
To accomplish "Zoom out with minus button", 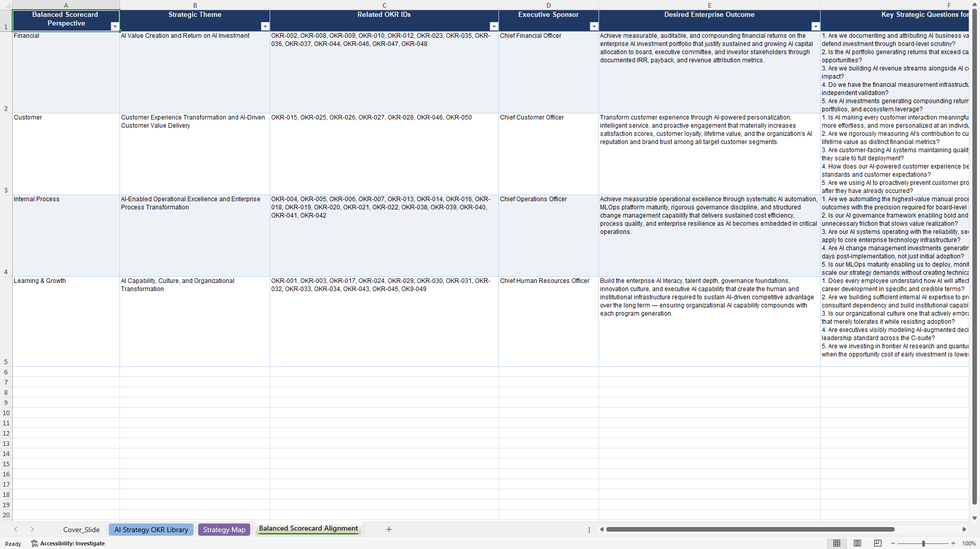I will tap(893, 543).
